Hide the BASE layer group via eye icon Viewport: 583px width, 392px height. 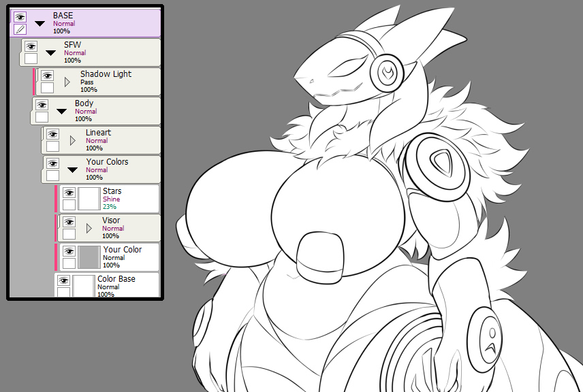tap(20, 17)
